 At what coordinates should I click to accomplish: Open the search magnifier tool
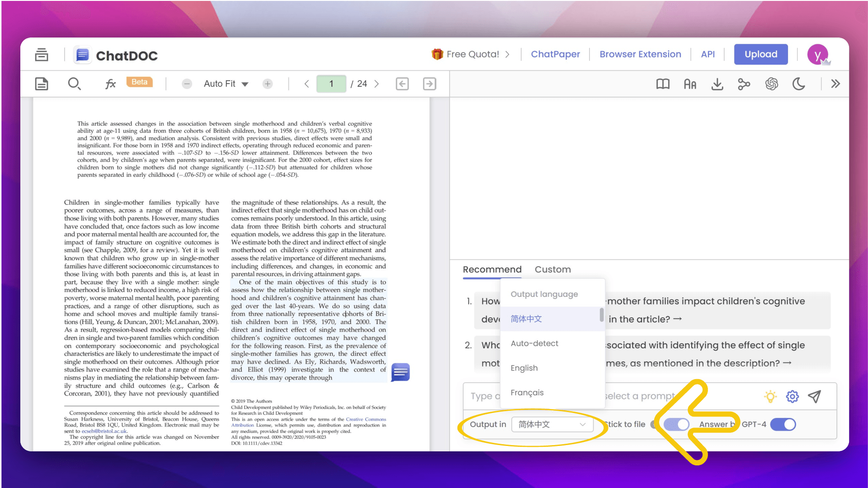click(x=74, y=84)
